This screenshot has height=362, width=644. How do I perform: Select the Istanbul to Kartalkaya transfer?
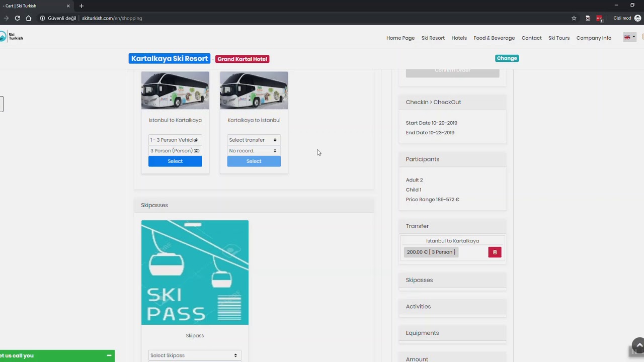(175, 161)
